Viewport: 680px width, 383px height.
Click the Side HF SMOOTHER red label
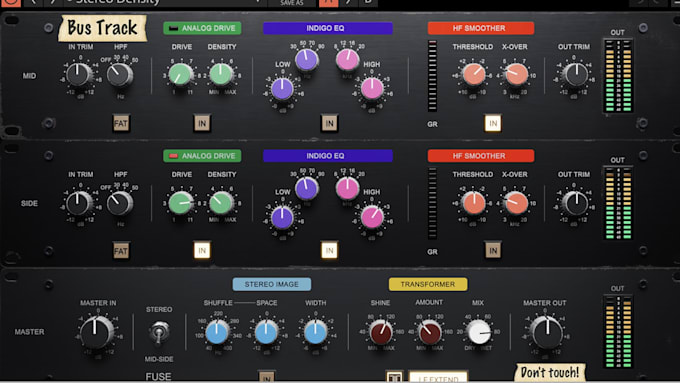[x=481, y=156]
